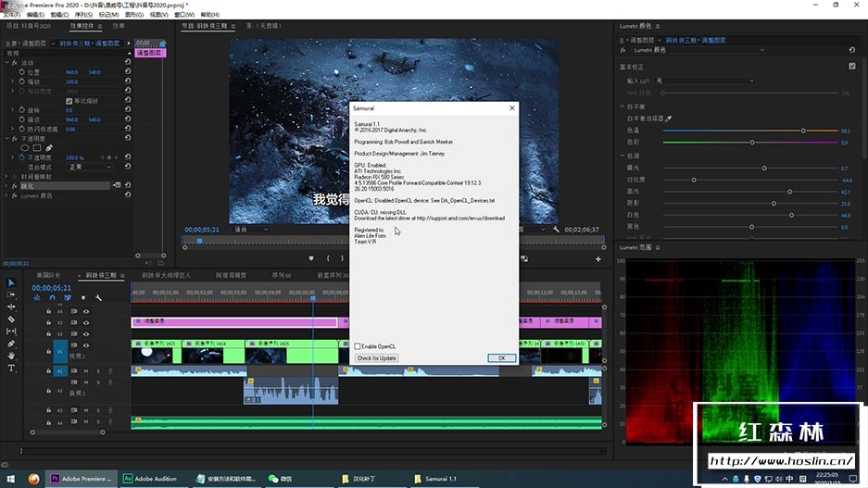The image size is (868, 488).
Task: Open the Sequence menu
Action: point(83,15)
